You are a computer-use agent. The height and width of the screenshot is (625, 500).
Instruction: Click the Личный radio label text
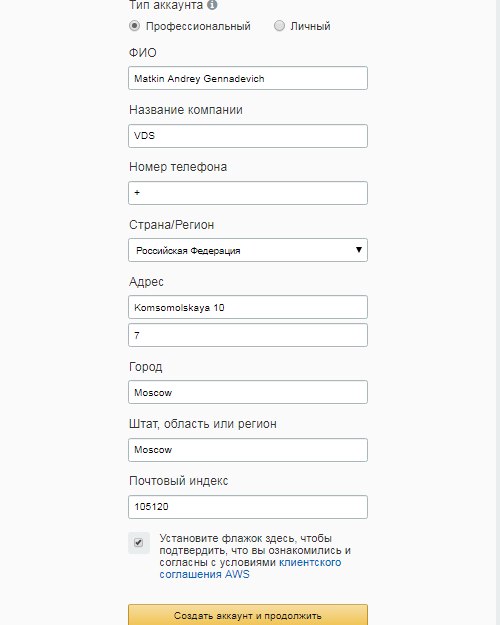tap(310, 26)
